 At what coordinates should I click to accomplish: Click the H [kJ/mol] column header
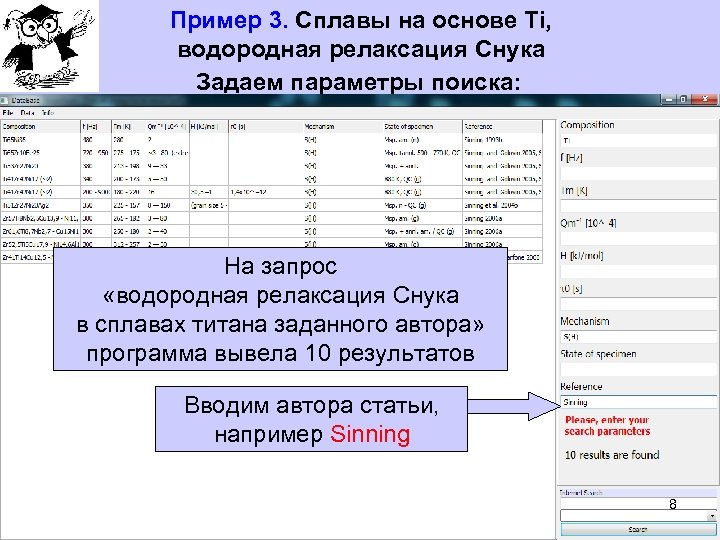[209, 126]
